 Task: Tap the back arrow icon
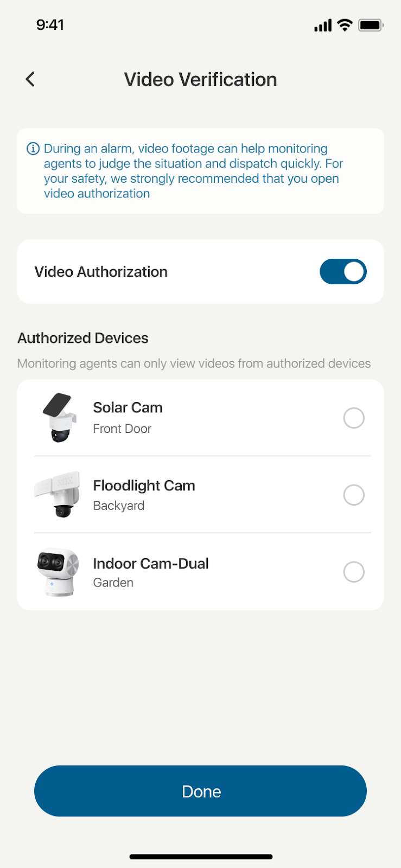[30, 79]
